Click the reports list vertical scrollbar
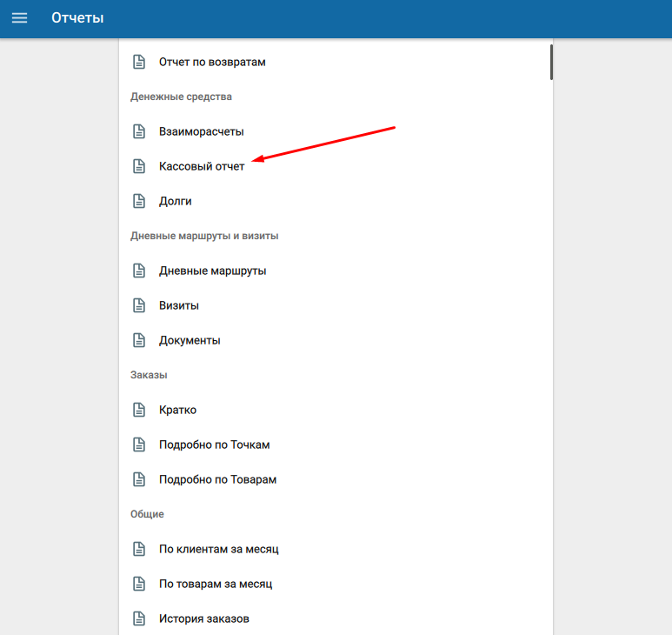The width and height of the screenshot is (672, 635). [551, 62]
